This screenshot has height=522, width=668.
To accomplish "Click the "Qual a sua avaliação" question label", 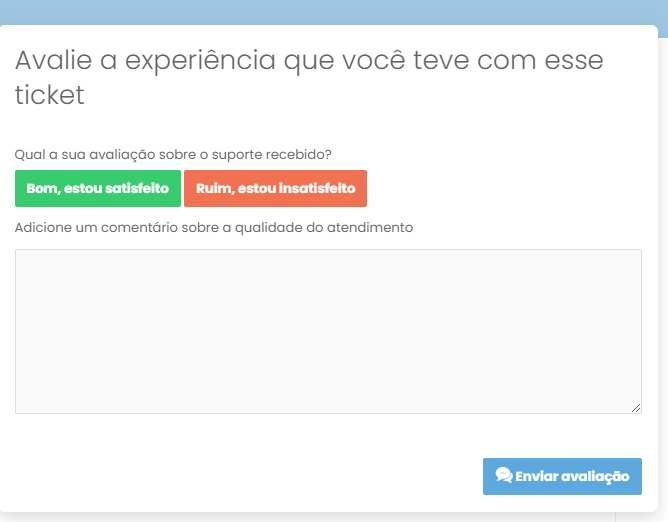I will tap(173, 154).
